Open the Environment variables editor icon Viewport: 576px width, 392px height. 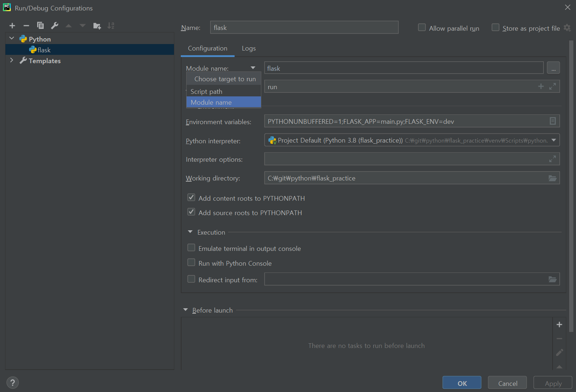[x=553, y=121]
